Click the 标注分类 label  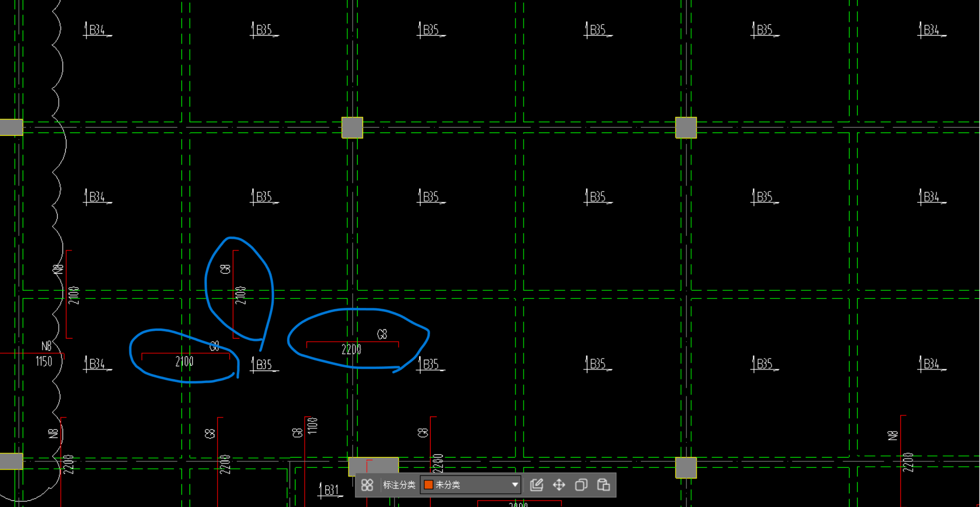coord(399,485)
